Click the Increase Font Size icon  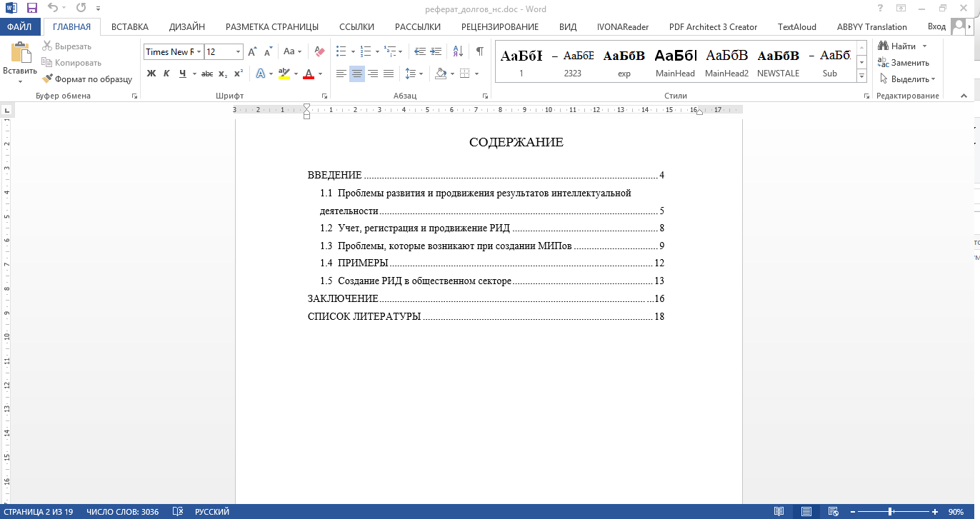coord(252,51)
